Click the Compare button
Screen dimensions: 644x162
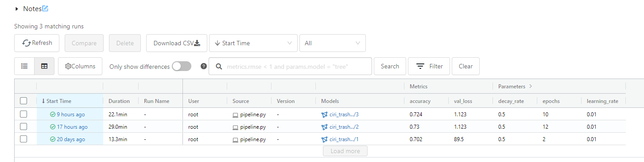pos(84,43)
